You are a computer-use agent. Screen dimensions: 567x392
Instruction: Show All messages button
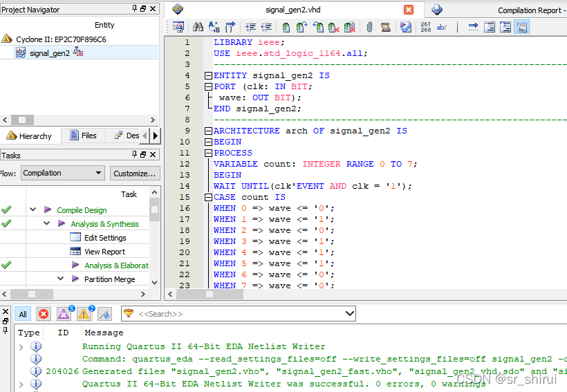23,315
